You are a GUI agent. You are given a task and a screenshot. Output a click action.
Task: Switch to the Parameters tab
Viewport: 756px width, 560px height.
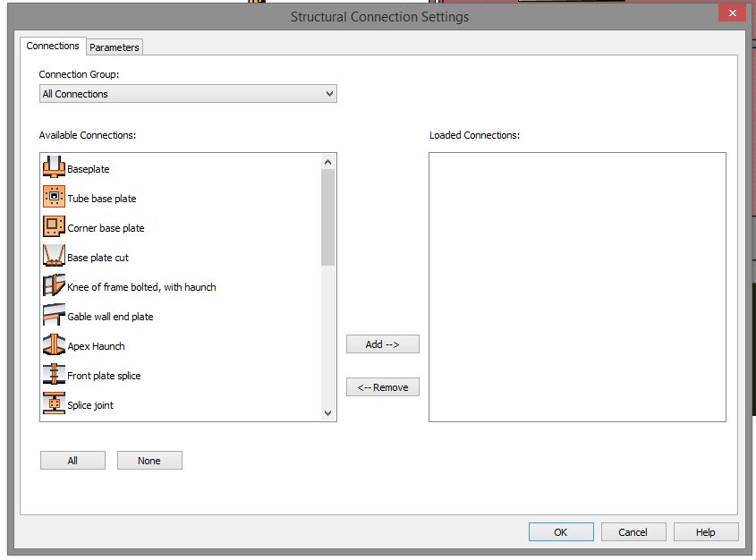click(x=114, y=47)
